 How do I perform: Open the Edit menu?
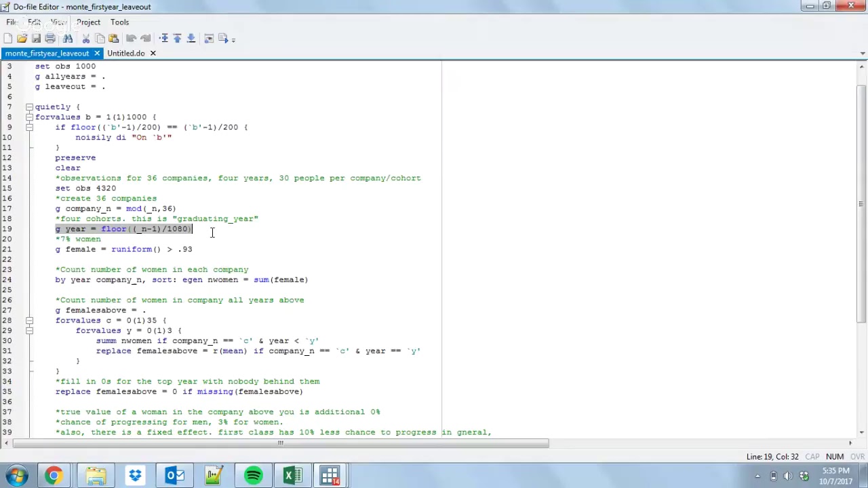(34, 22)
